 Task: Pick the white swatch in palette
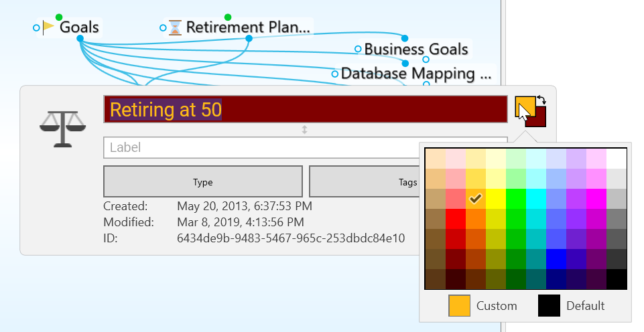coord(617,159)
